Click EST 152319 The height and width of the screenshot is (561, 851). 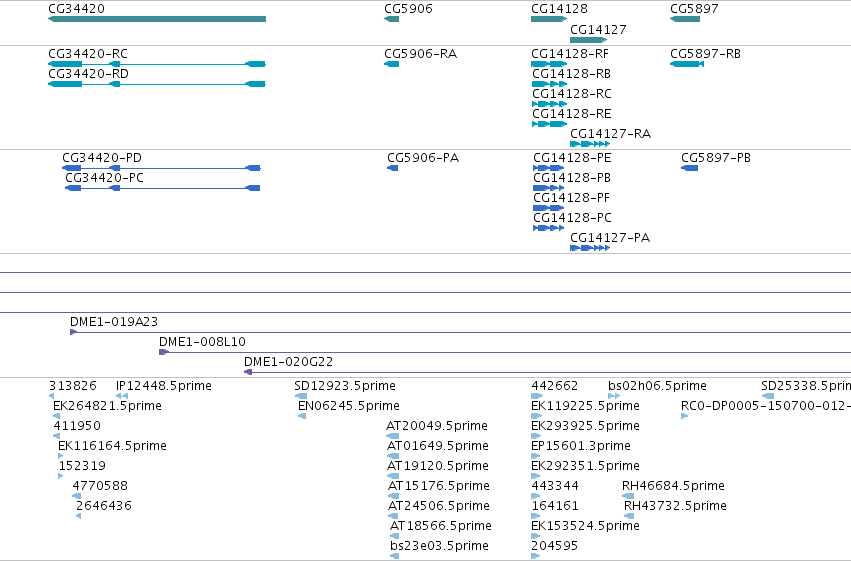[x=82, y=466]
